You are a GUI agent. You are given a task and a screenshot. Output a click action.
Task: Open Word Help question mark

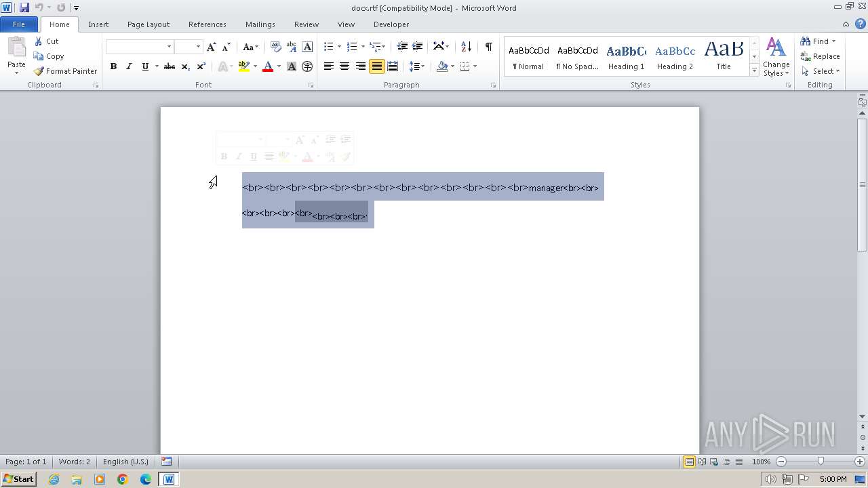(861, 24)
